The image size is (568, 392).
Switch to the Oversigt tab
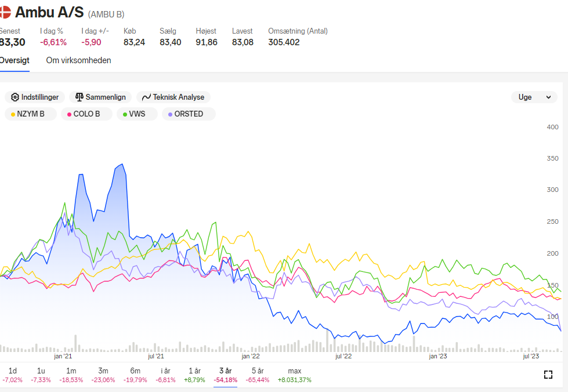[x=15, y=60]
